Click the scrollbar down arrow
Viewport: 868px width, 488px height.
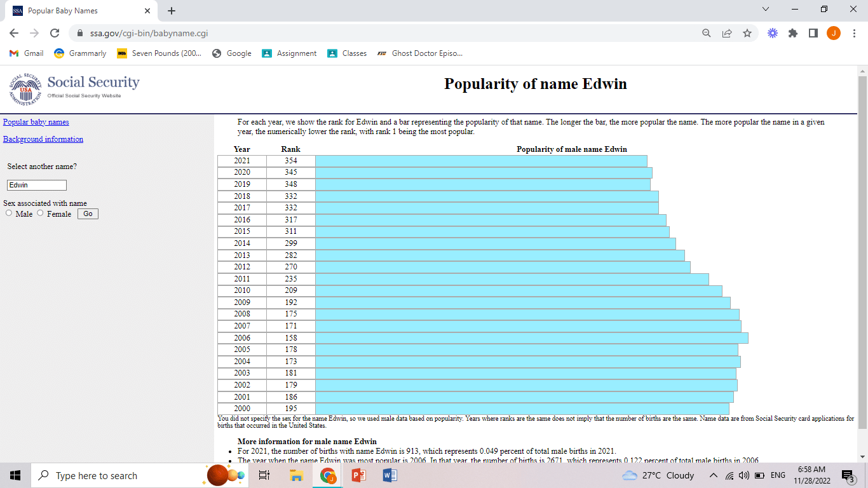[x=862, y=457]
